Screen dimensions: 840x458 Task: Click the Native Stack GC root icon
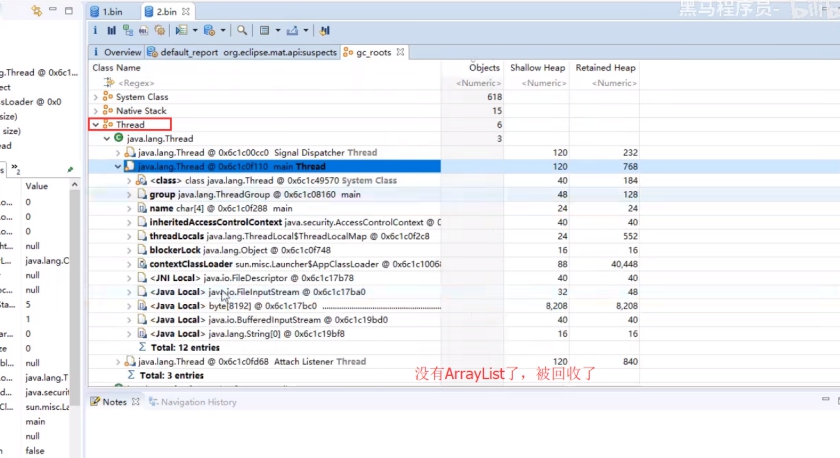108,110
